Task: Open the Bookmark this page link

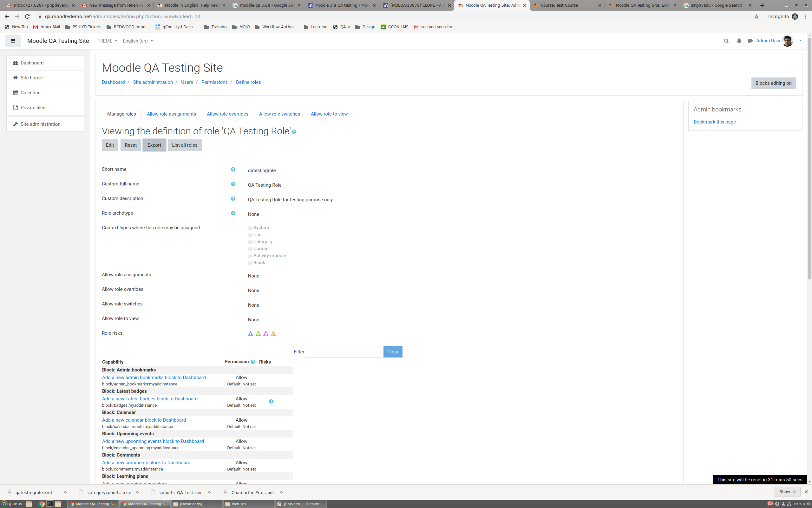Action: [x=714, y=122]
